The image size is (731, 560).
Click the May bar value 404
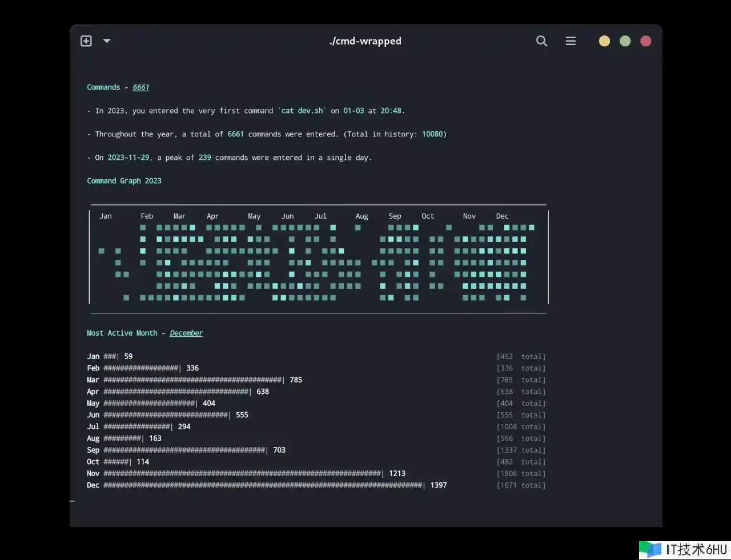(x=209, y=403)
